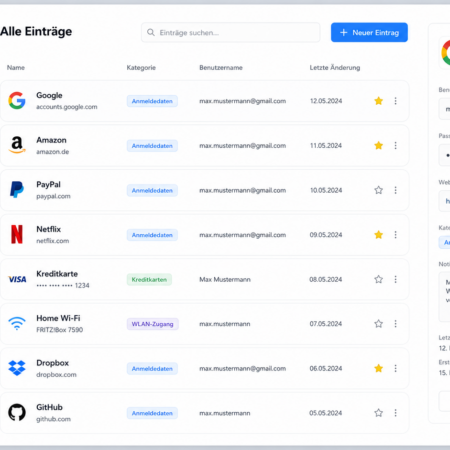Click the Anmeldedaten tag in Dropbox row

(x=152, y=369)
